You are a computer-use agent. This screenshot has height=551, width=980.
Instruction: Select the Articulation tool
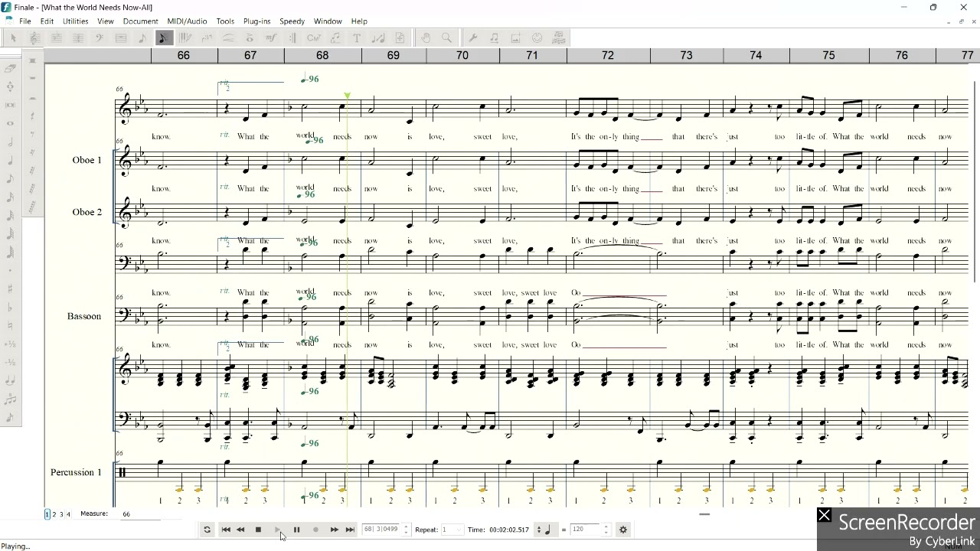250,37
